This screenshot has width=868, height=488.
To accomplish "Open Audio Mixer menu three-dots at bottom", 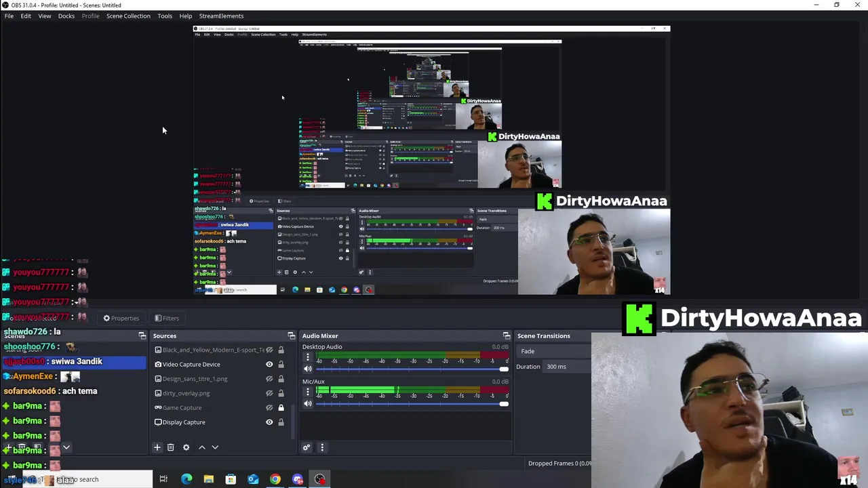I will [322, 447].
